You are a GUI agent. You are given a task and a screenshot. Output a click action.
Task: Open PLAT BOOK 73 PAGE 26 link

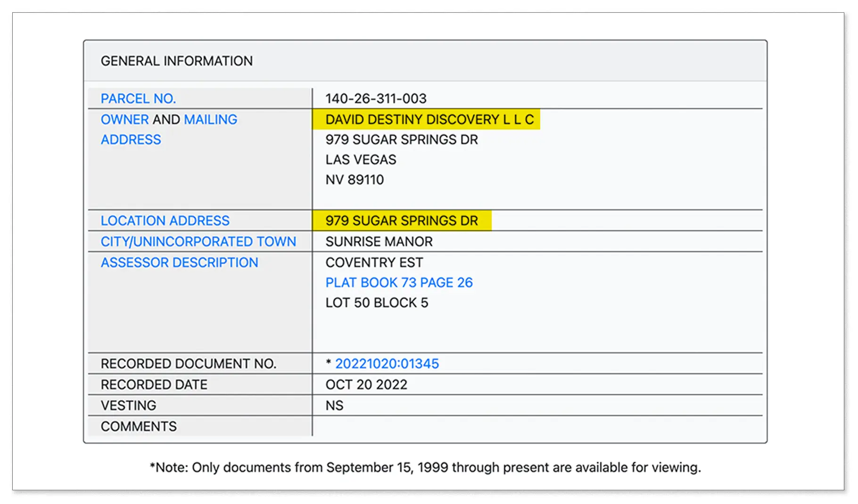pos(399,283)
